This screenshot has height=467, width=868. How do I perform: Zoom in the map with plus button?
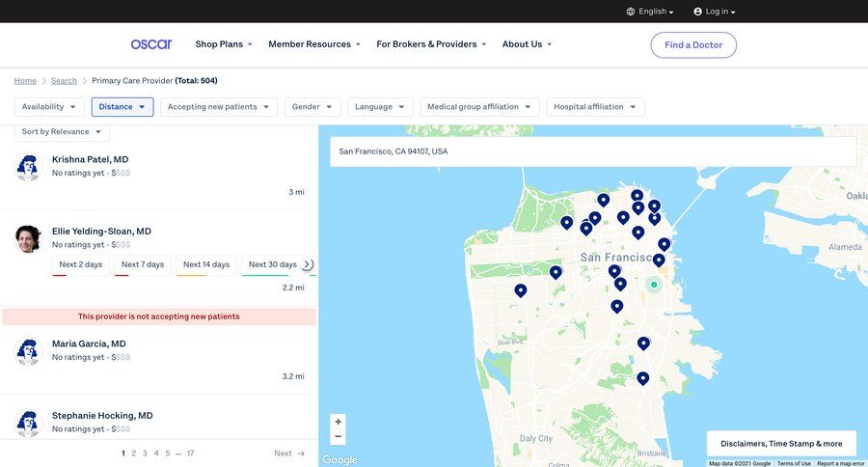[338, 422]
